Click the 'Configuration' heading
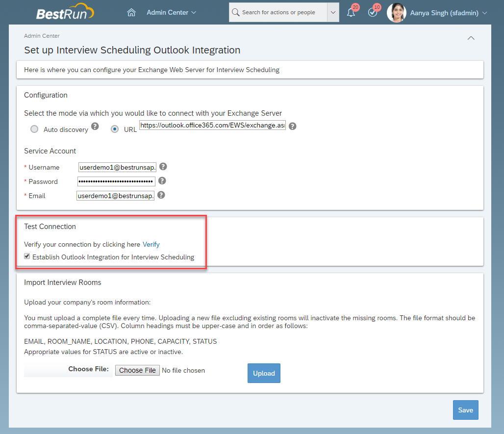The width and height of the screenshot is (504, 434). tap(46, 95)
